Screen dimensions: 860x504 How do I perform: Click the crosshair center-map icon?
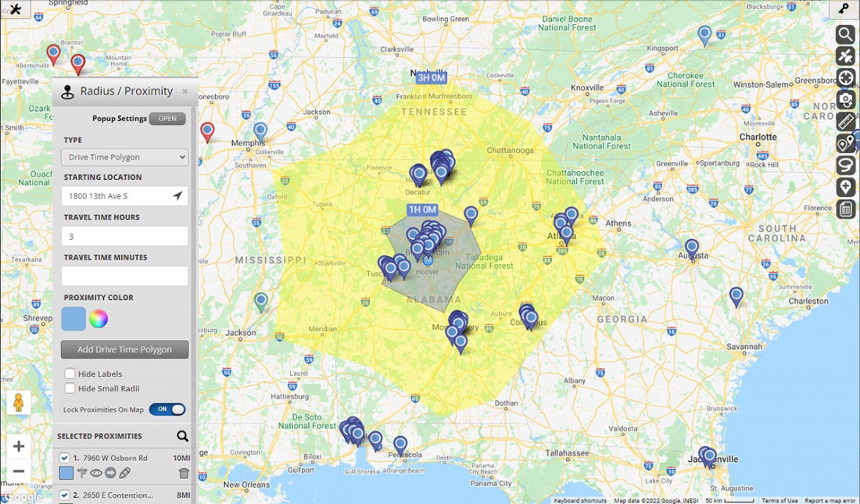point(845,77)
